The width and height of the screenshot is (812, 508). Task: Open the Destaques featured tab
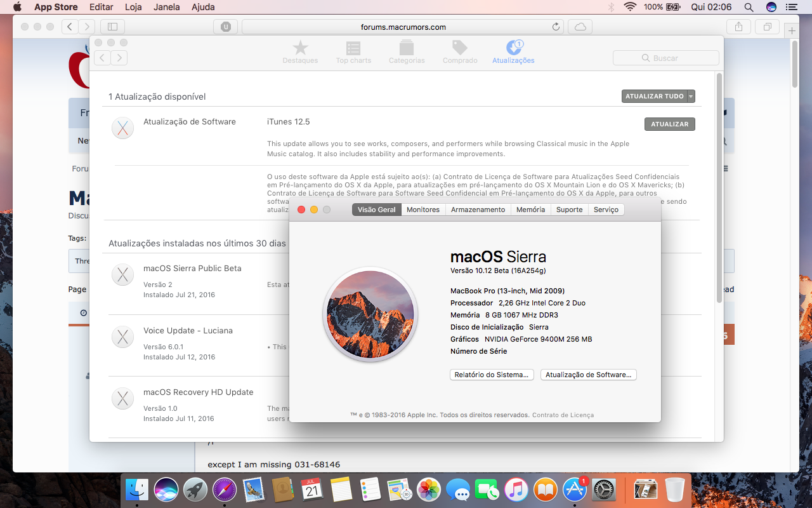coord(300,52)
